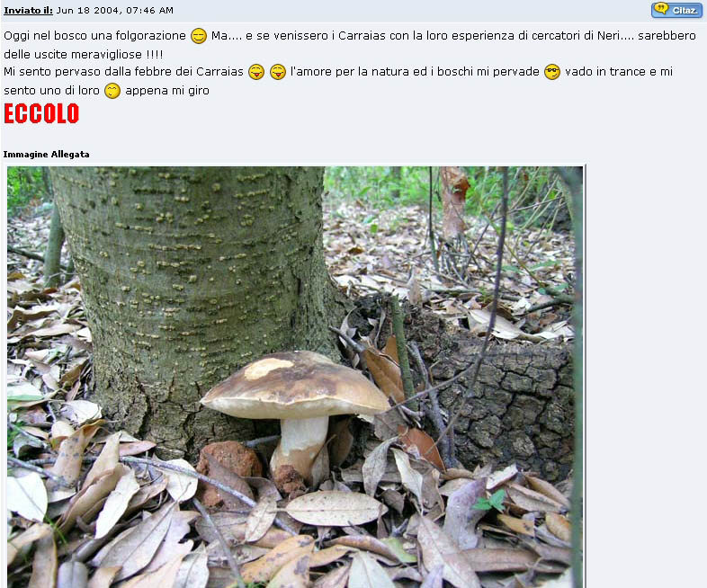Click the small green seedling in photo
707x588 pixels.
pos(491,501)
